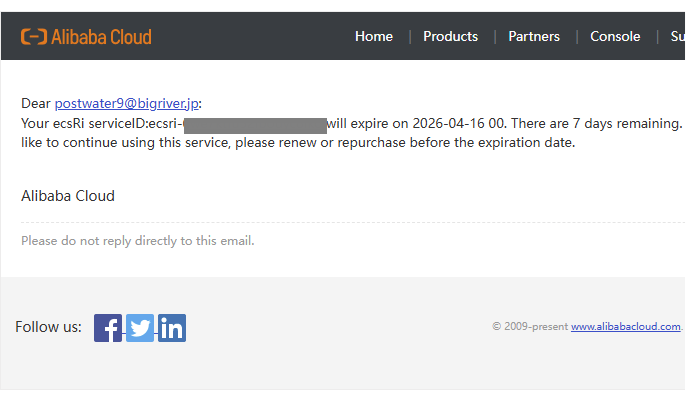Click the partially visible Support navigation item
This screenshot has width=695, height=417.
tap(677, 36)
